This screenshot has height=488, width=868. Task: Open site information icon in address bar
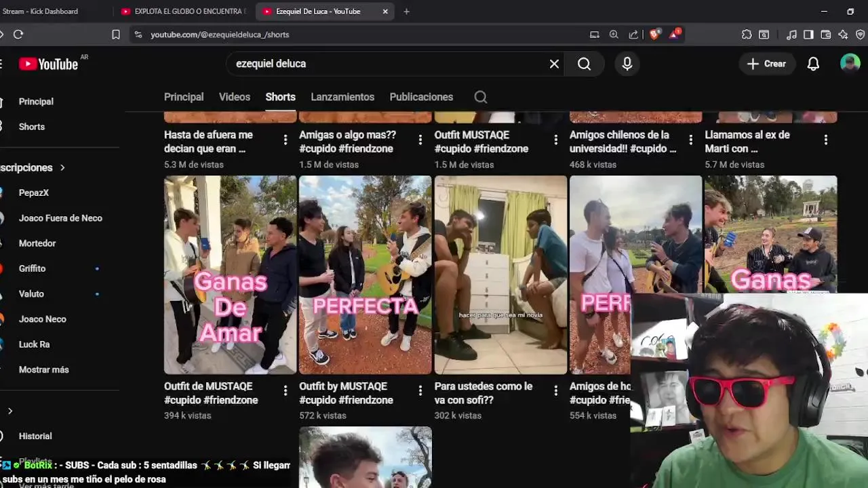tap(138, 35)
